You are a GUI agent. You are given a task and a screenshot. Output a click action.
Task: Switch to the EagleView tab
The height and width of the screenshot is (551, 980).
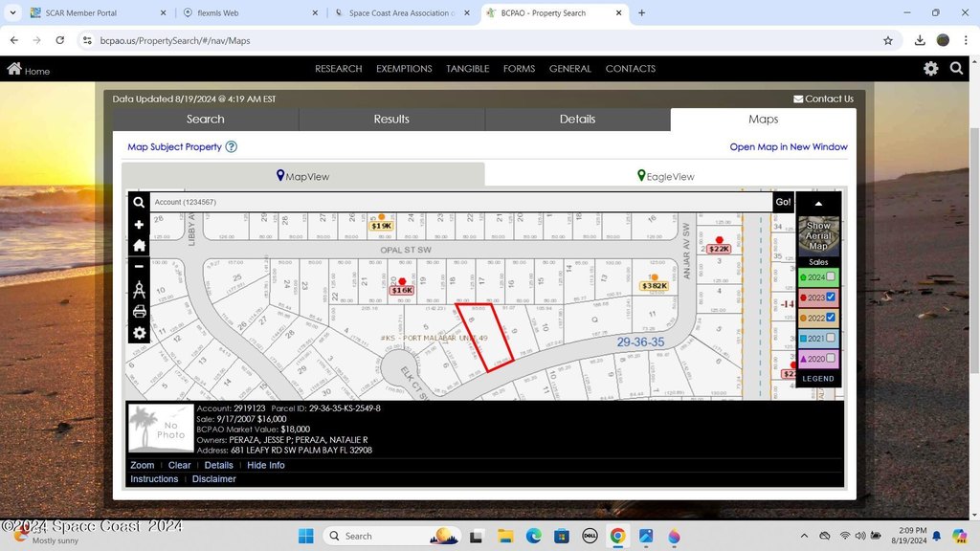coord(665,176)
